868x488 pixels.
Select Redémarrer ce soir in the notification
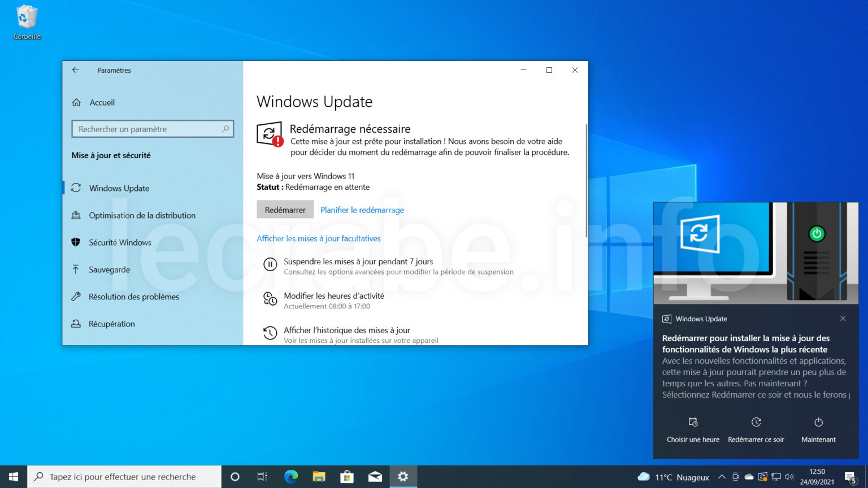[x=756, y=430]
